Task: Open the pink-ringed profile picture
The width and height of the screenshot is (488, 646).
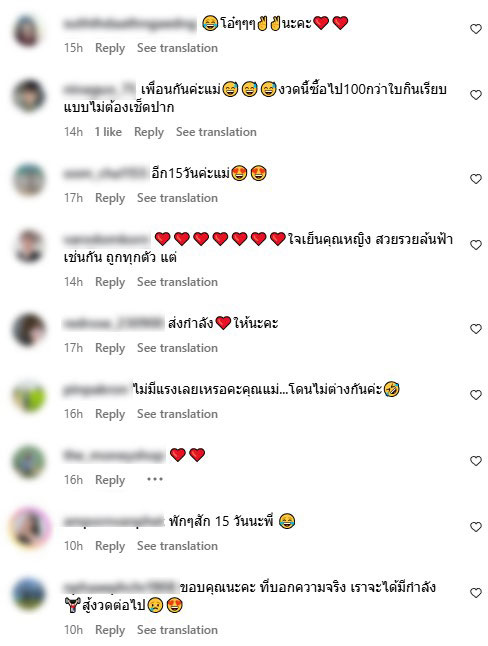Action: tap(30, 527)
